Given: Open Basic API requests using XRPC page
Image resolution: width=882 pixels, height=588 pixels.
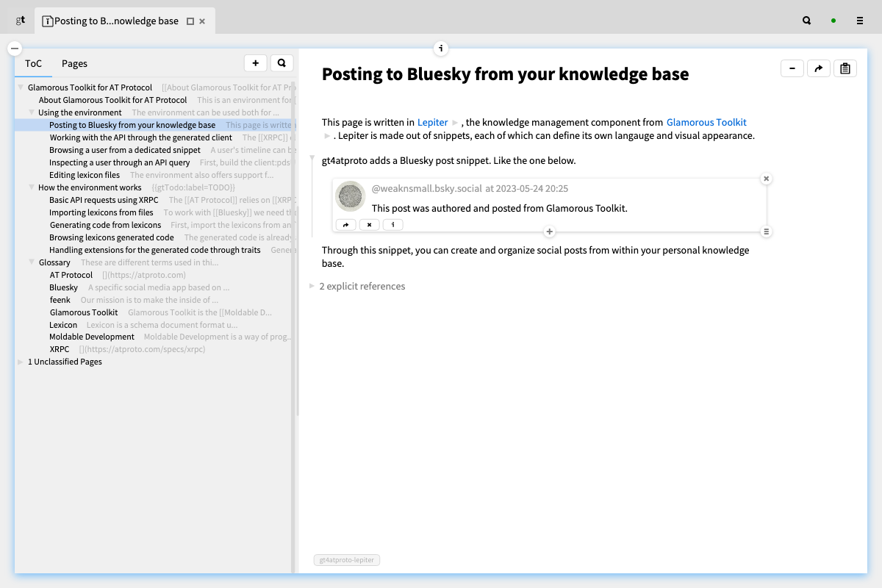Looking at the screenshot, I should pyautogui.click(x=104, y=200).
